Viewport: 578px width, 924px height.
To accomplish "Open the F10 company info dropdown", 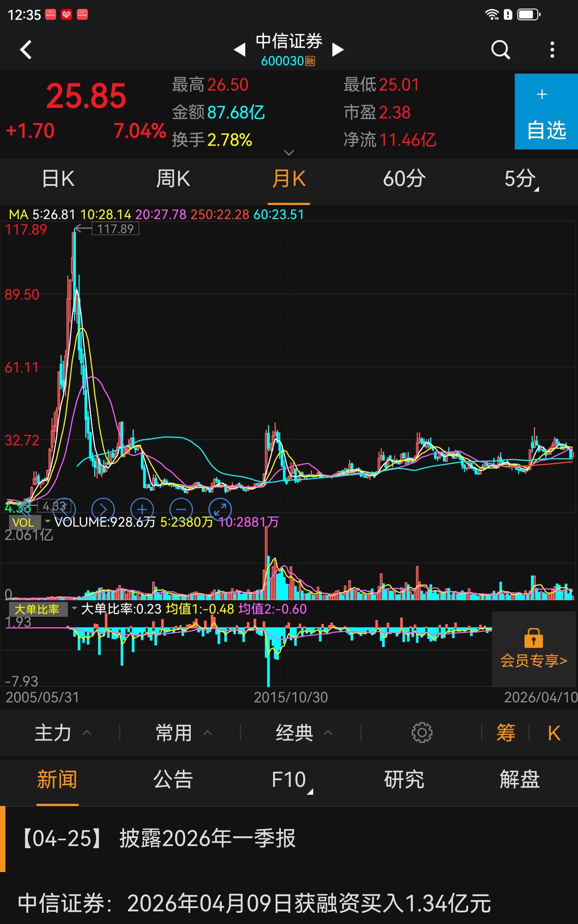I will [292, 781].
